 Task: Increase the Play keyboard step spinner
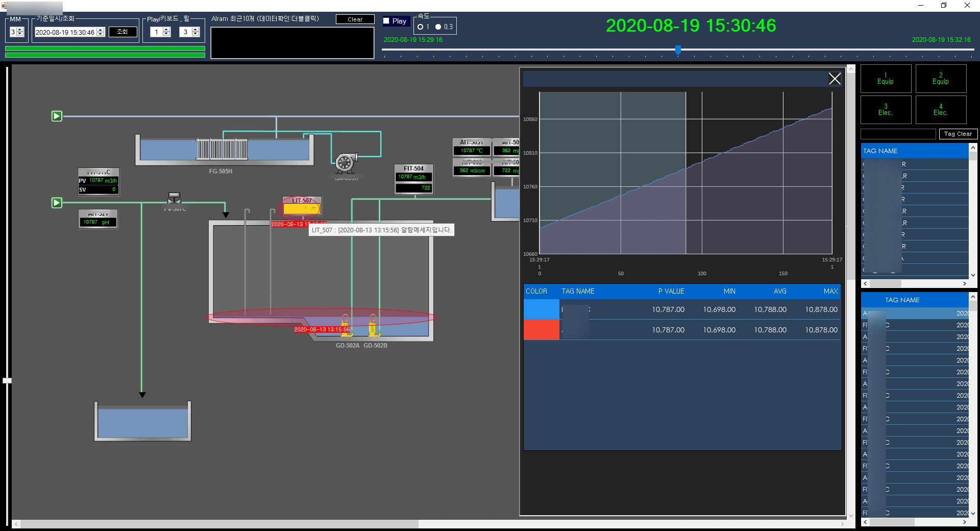tap(166, 30)
